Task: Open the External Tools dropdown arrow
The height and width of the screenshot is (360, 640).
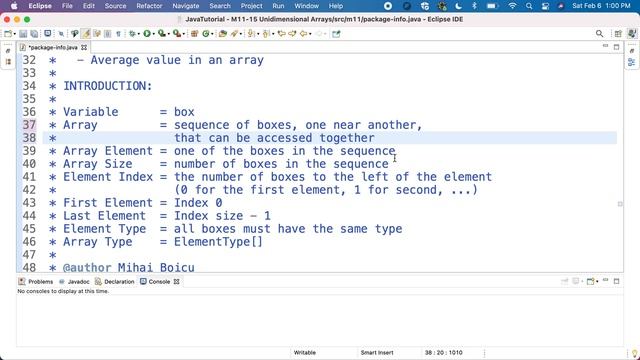Action: click(184, 34)
